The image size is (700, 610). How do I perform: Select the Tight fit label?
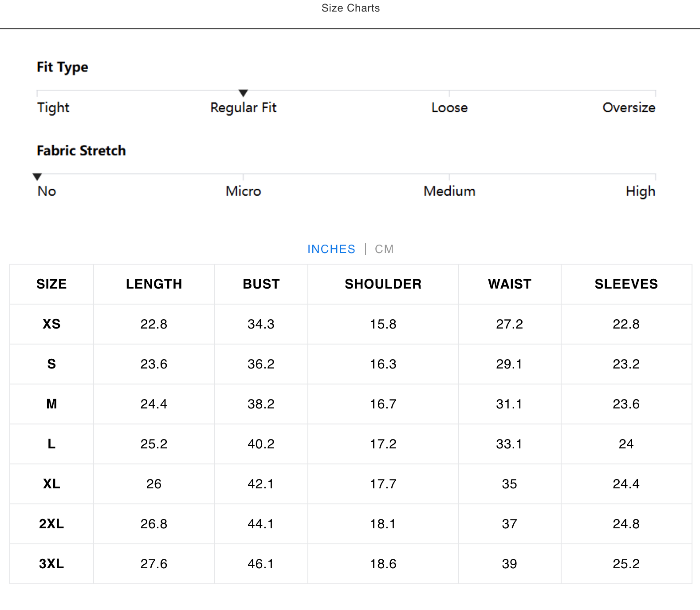(53, 107)
